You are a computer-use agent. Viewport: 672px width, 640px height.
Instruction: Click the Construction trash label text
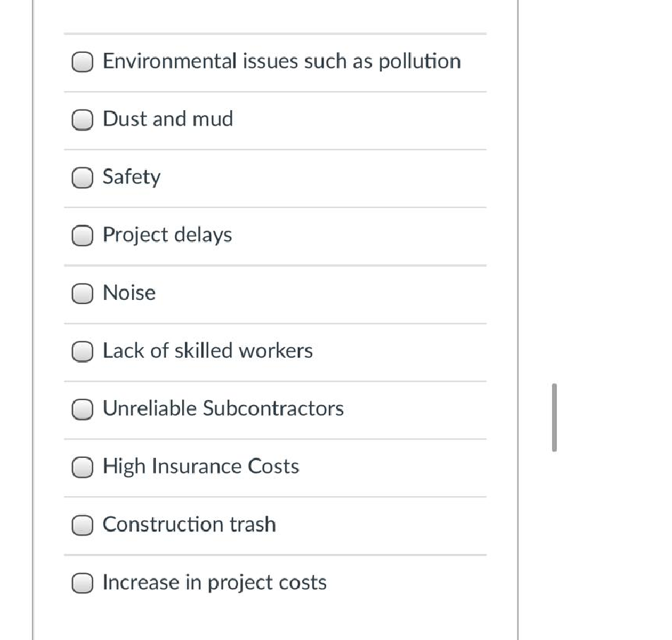pos(189,524)
